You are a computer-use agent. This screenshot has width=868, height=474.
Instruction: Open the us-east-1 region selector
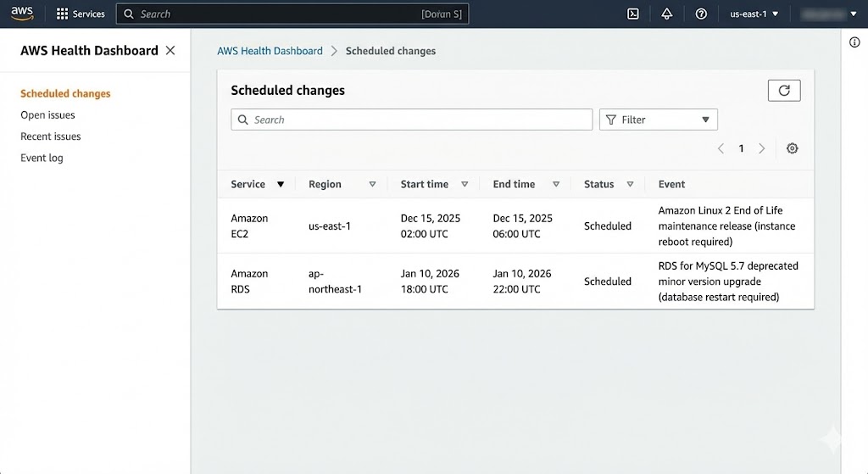click(754, 14)
